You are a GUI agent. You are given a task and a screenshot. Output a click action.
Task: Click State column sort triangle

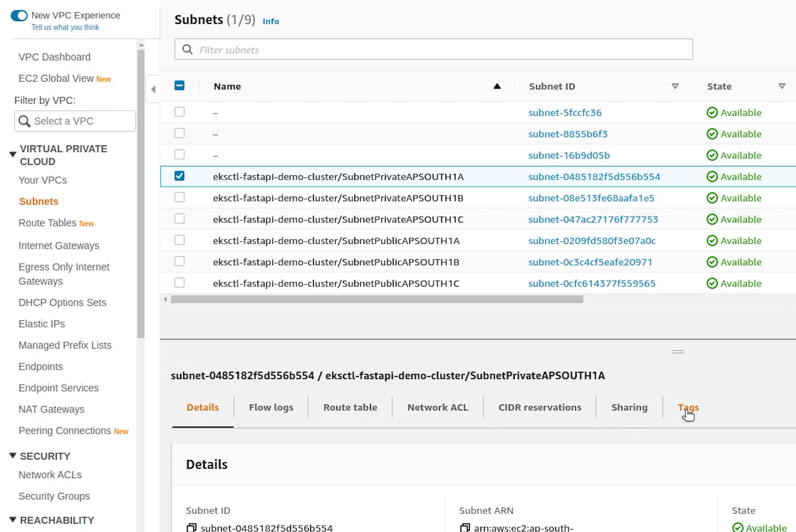click(782, 86)
